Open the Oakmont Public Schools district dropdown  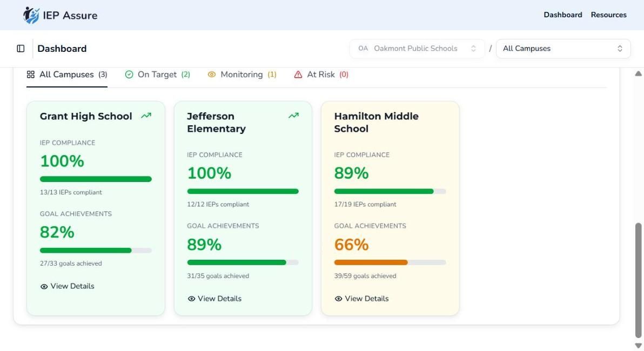click(417, 49)
